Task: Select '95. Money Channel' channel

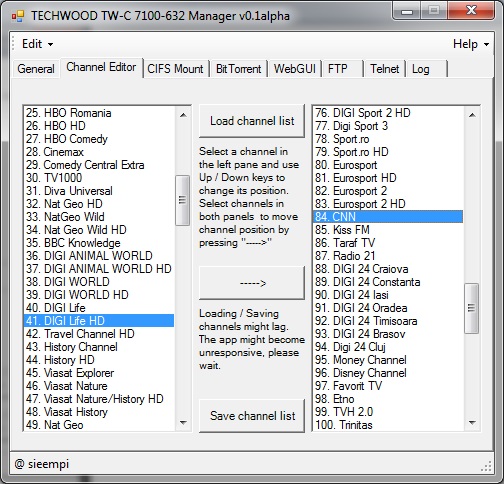Action: tap(388, 360)
